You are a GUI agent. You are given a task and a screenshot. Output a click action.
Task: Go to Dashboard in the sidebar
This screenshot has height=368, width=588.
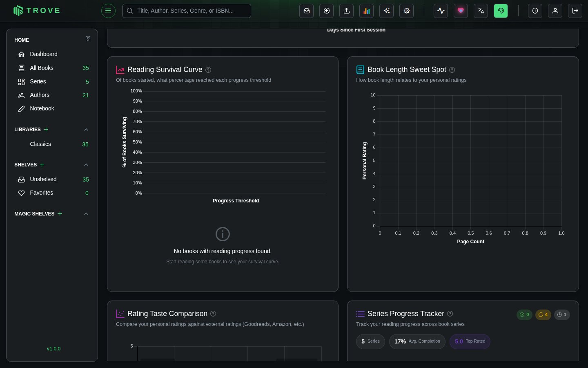click(x=52, y=54)
